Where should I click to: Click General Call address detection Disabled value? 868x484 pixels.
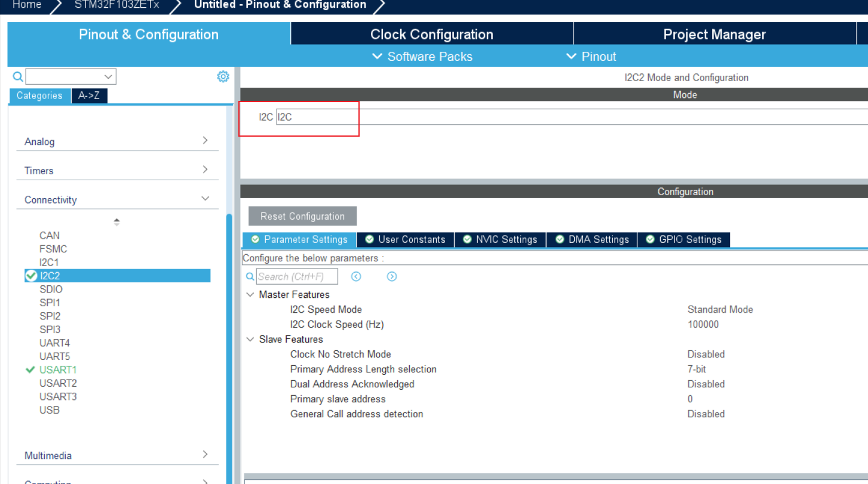(706, 414)
